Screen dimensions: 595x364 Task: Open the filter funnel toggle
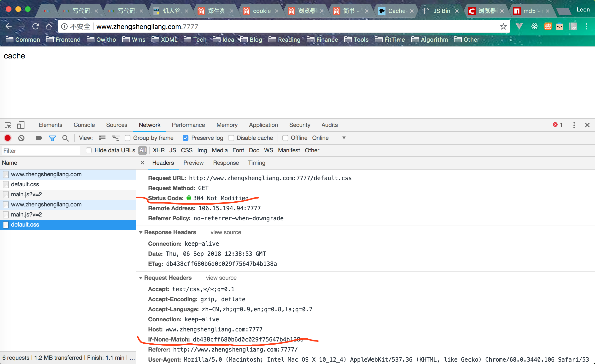point(52,138)
